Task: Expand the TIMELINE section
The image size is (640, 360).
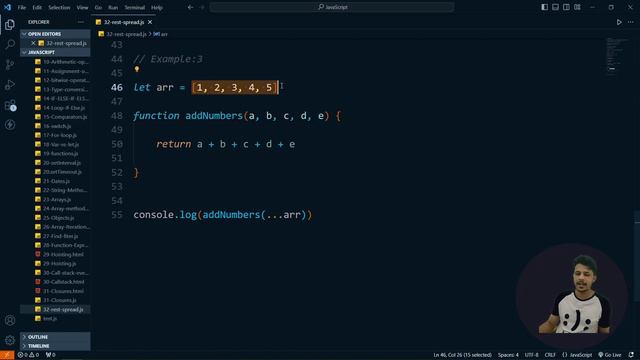Action: coord(55,346)
